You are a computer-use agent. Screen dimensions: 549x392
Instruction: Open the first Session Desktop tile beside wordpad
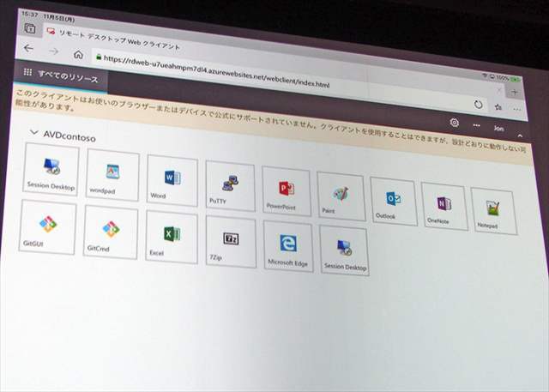[x=51, y=169]
